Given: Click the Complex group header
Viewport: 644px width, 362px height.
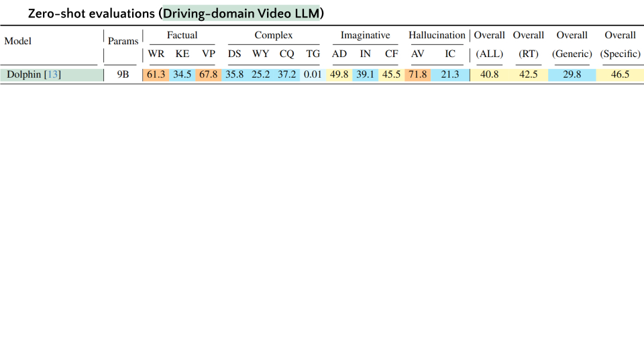Looking at the screenshot, I should coord(273,35).
